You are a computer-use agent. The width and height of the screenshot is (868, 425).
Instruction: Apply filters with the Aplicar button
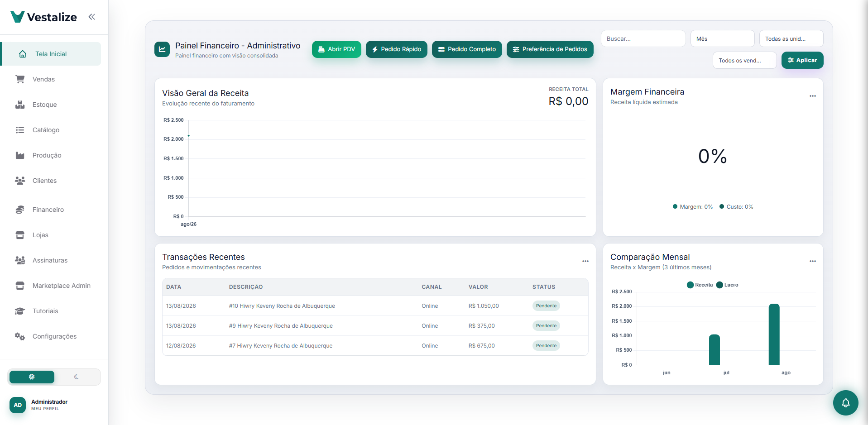coord(802,60)
